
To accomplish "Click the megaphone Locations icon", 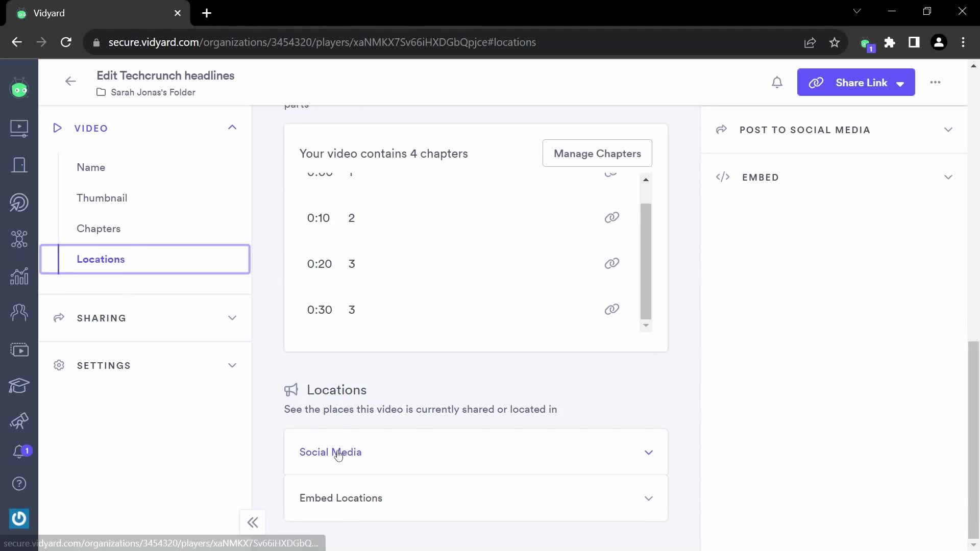I will pyautogui.click(x=291, y=390).
